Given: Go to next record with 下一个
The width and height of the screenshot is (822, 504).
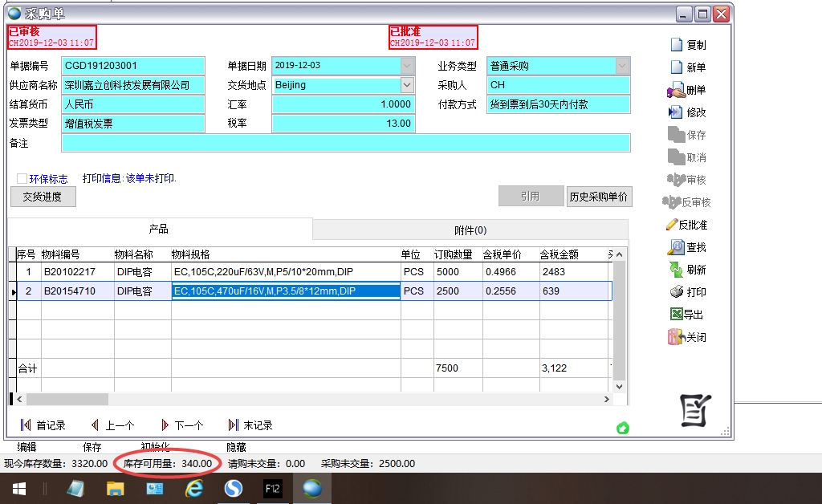Looking at the screenshot, I should (x=182, y=425).
